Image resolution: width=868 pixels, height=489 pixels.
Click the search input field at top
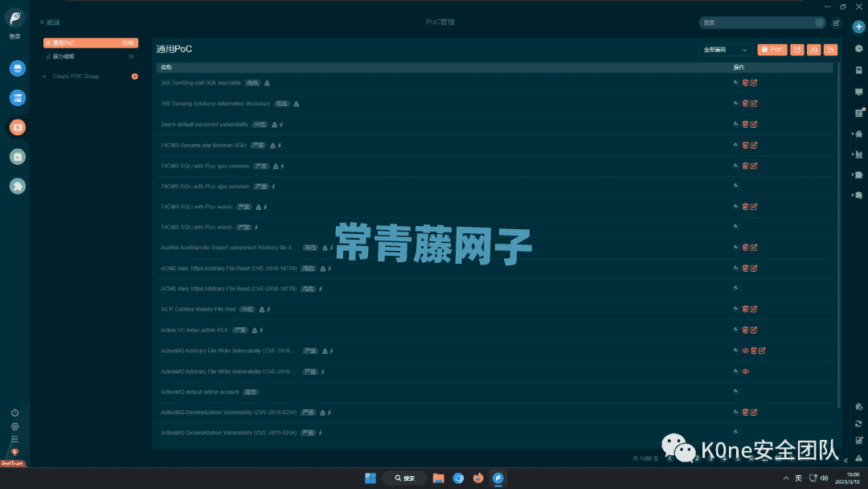click(755, 23)
